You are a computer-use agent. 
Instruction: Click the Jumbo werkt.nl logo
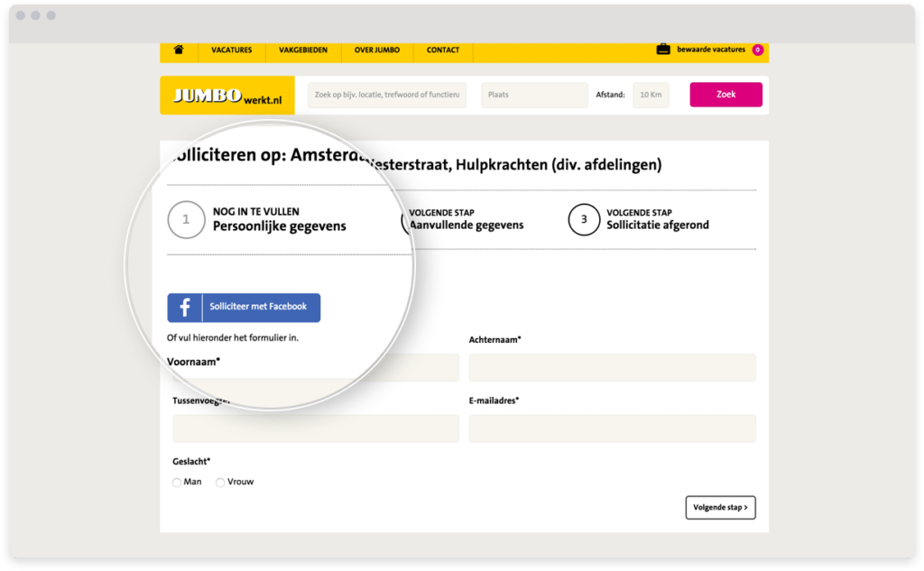click(x=227, y=96)
